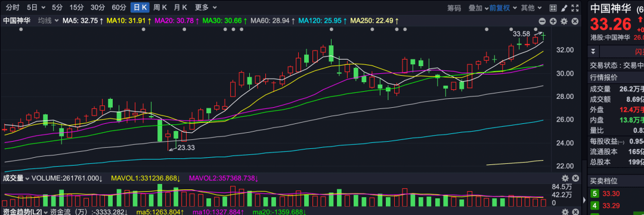
Task: Click level 4 sell order badge
Action: click(594, 205)
